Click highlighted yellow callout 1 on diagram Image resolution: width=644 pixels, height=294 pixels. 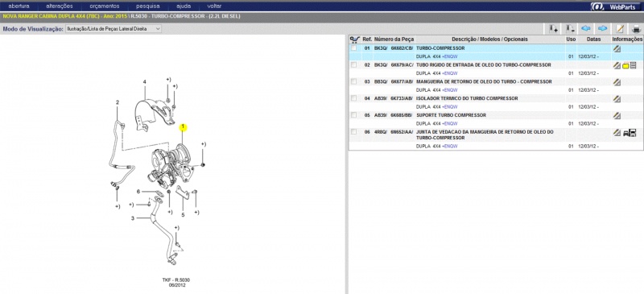click(x=183, y=127)
